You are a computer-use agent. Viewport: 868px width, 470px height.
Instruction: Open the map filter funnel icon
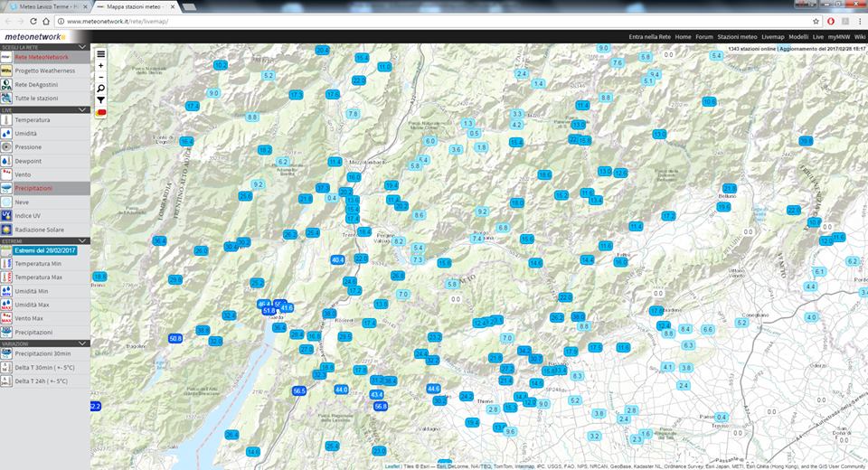pos(100,100)
